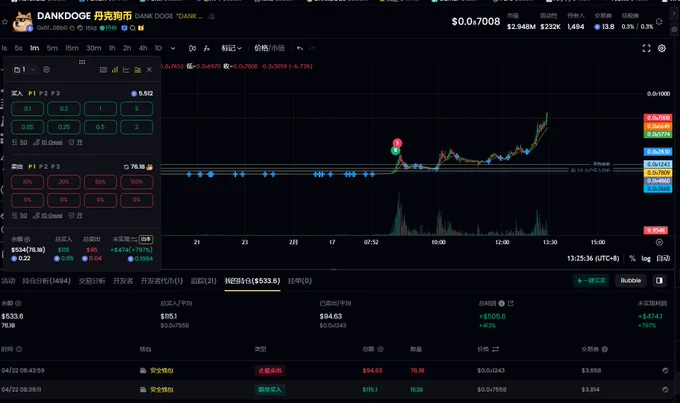Sell 100% quick button
This screenshot has width=680, height=403.
(137, 182)
